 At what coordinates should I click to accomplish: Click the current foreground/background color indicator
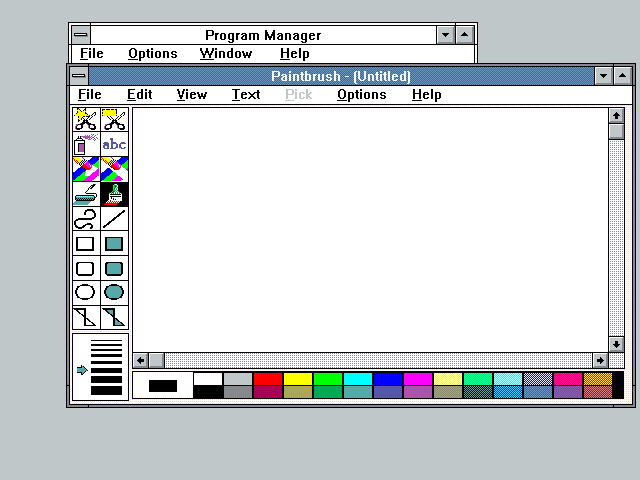(163, 385)
